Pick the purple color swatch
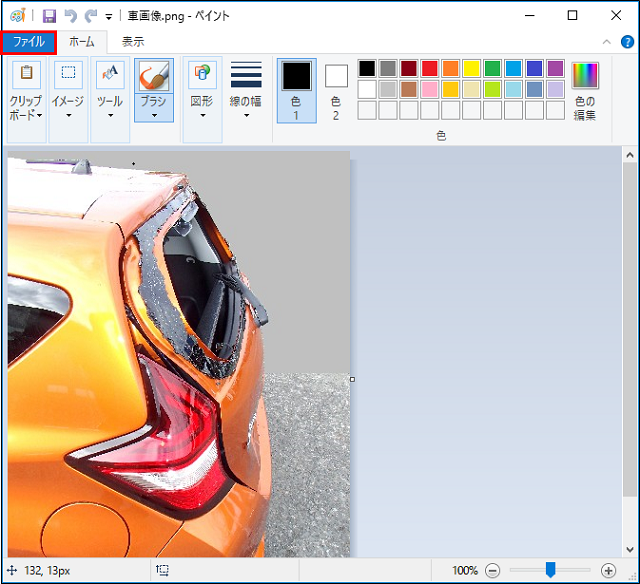Screen dimensions: 640x584 [x=556, y=69]
